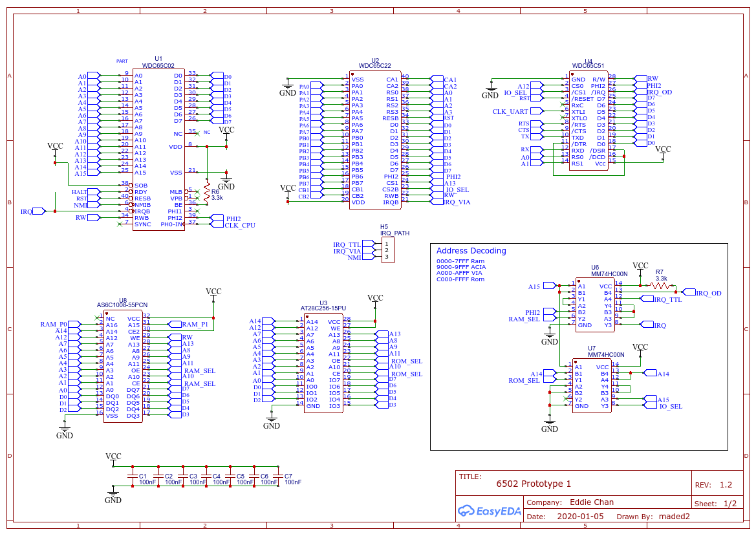Select capacitor C7 100nF
The width and height of the screenshot is (756, 536).
tap(278, 477)
